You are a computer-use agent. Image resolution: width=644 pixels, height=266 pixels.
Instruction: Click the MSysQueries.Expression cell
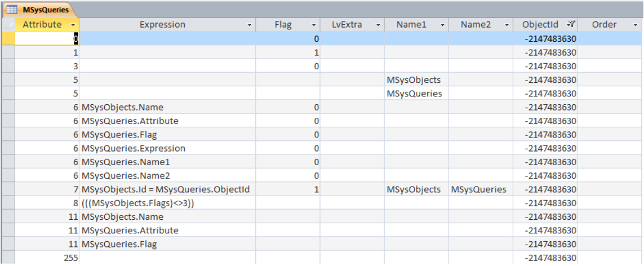tap(167, 148)
